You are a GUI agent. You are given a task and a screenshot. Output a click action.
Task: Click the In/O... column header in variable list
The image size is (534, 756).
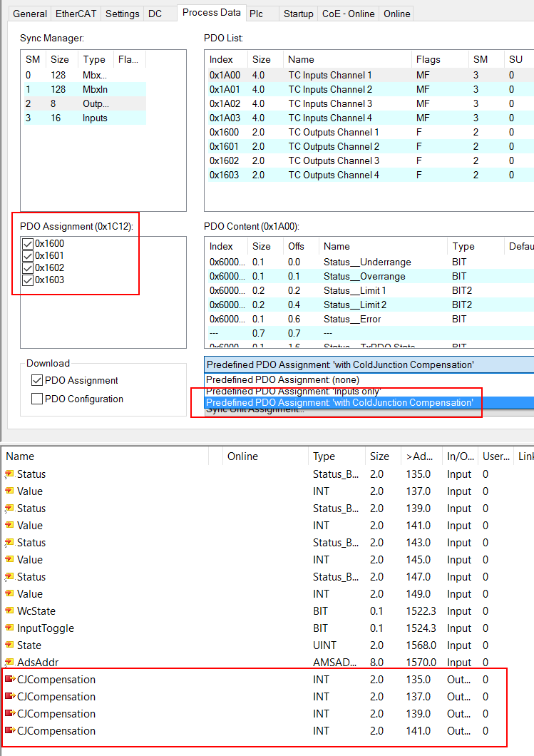point(461,456)
